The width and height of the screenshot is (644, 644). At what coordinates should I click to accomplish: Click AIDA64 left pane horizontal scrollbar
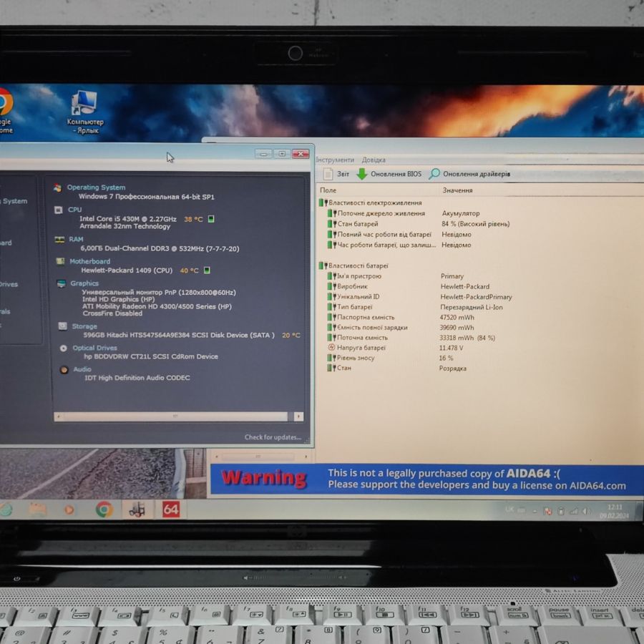(260, 457)
